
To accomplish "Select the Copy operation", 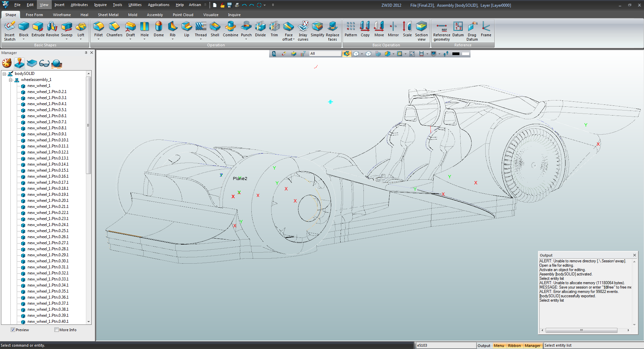I will pyautogui.click(x=365, y=29).
